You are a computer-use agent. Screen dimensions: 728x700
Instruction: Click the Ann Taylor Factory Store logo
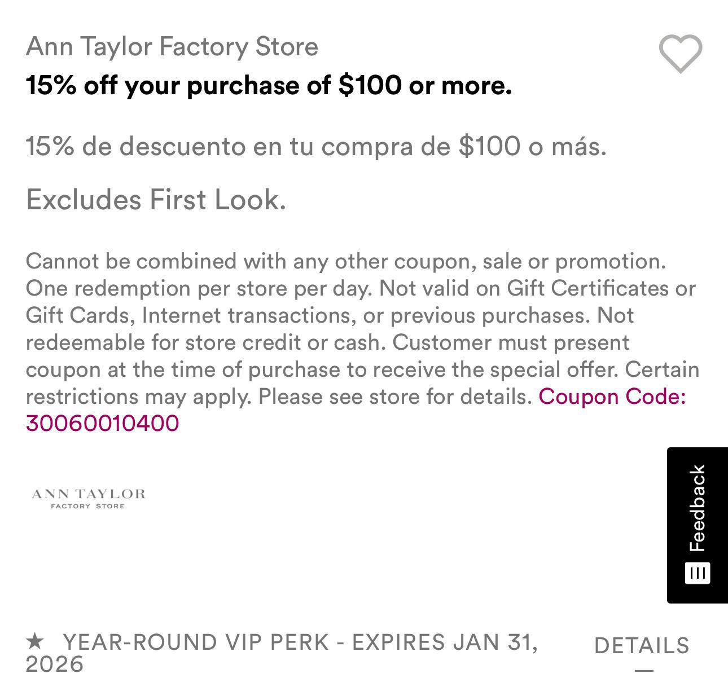coord(89,498)
